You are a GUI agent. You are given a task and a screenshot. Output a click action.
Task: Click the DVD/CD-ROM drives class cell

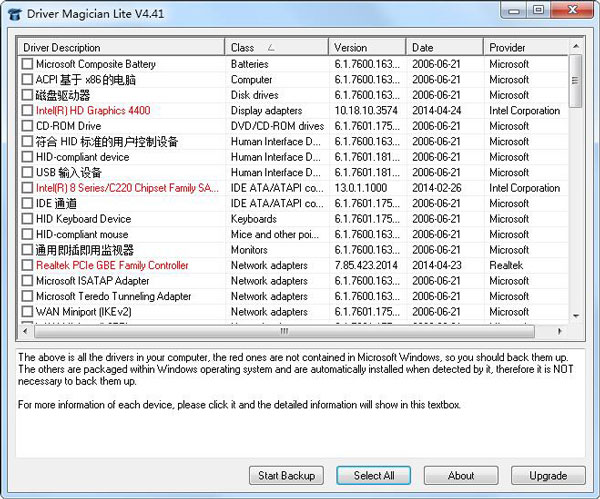[x=277, y=126]
